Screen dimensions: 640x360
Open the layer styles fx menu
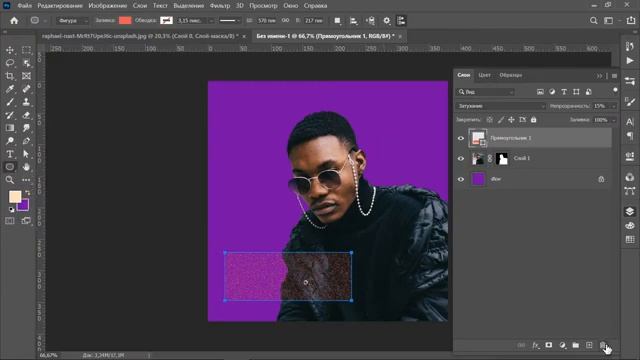(536, 345)
